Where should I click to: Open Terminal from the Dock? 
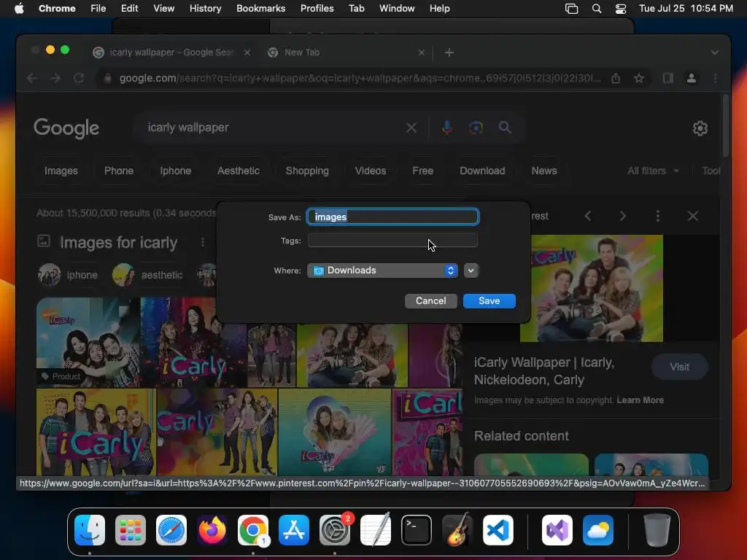417,530
